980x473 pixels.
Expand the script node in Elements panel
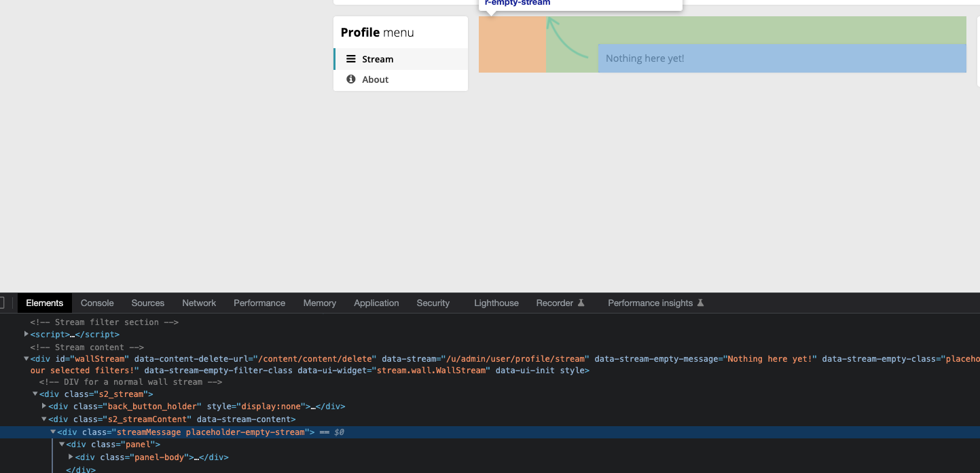tap(26, 334)
